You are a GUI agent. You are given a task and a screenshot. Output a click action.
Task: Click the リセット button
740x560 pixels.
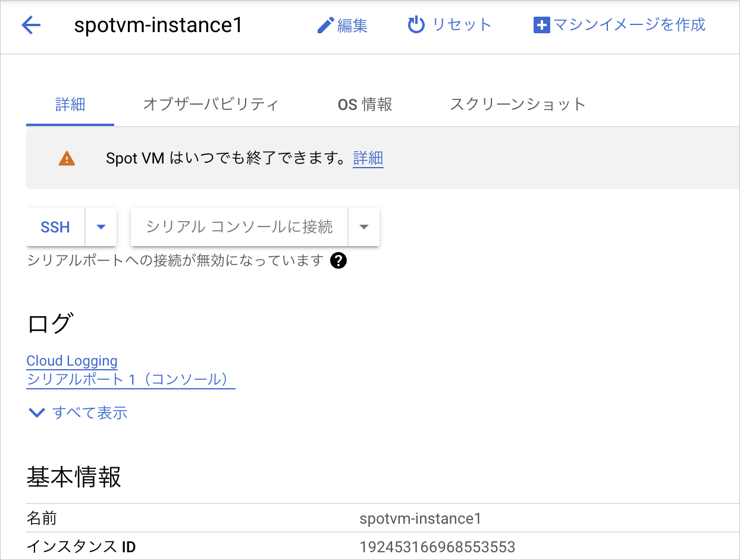462,24
